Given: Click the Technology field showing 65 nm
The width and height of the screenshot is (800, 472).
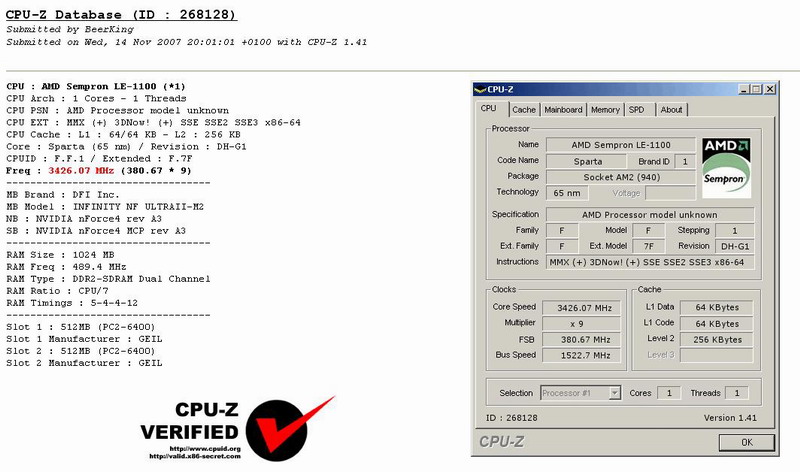Looking at the screenshot, I should tap(567, 193).
